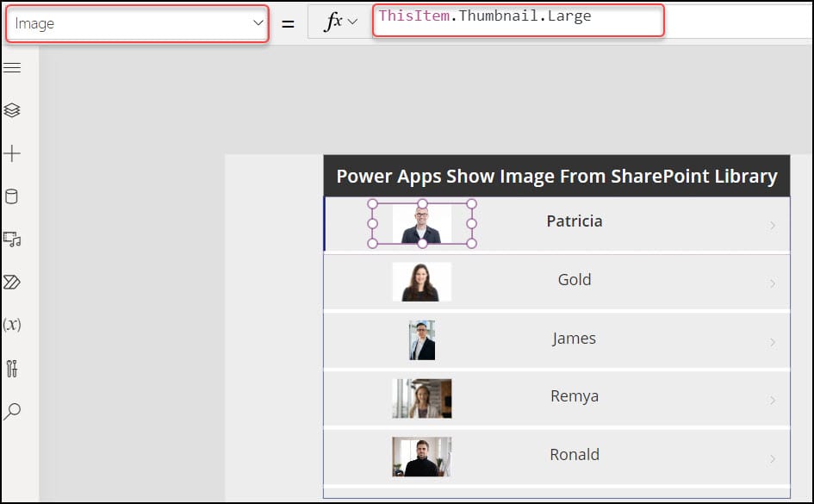This screenshot has width=814, height=504.
Task: Click the James name label
Action: point(575,339)
